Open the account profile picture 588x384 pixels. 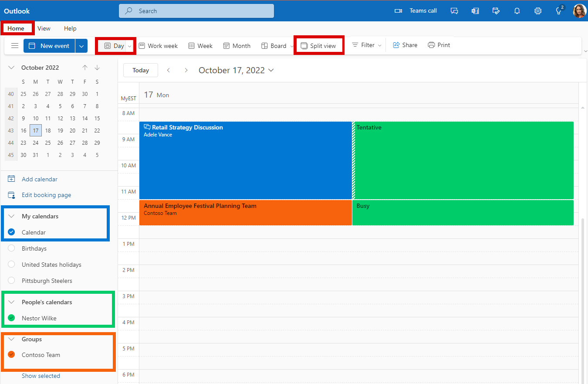pyautogui.click(x=579, y=11)
